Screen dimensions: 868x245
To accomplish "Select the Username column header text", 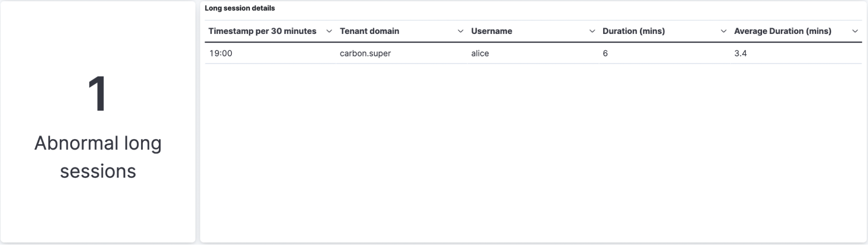I will click(x=492, y=31).
